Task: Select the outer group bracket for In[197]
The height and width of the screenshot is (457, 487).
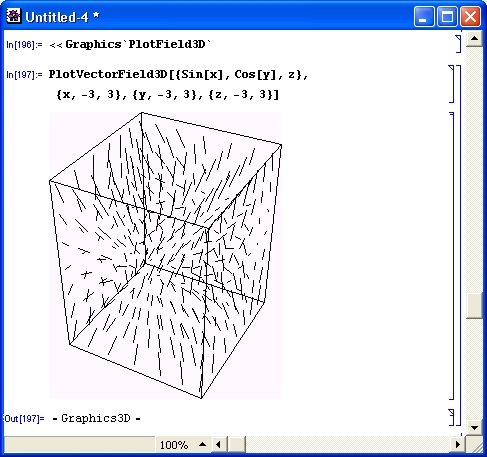Action: (x=459, y=245)
